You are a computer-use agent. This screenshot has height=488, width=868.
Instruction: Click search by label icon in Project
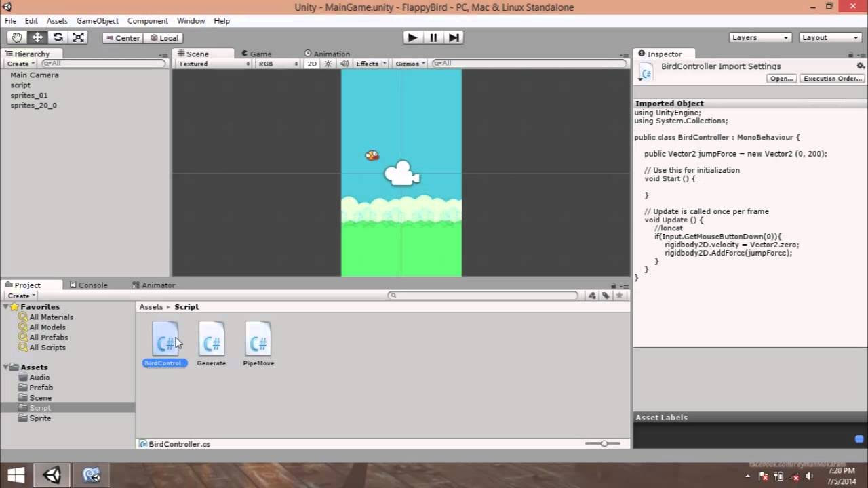606,296
